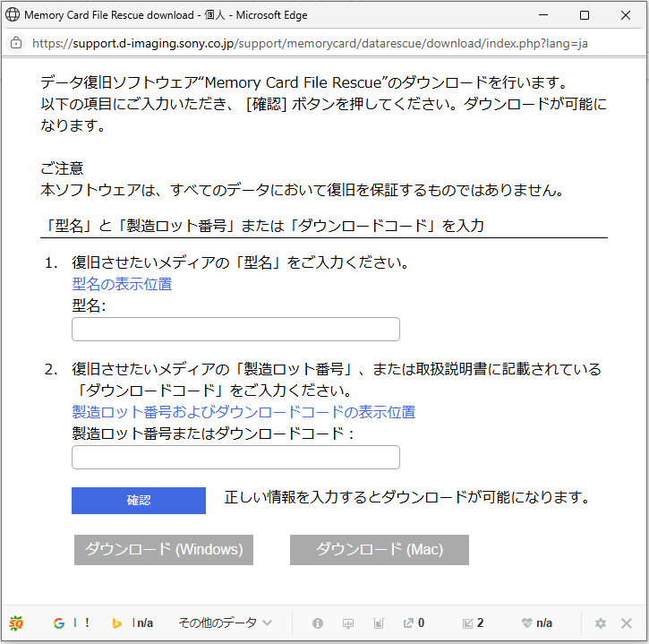Viewport: 649px width, 644px height.
Task: Click the diagnosis monitor icon in SEO bar
Action: coord(348,623)
